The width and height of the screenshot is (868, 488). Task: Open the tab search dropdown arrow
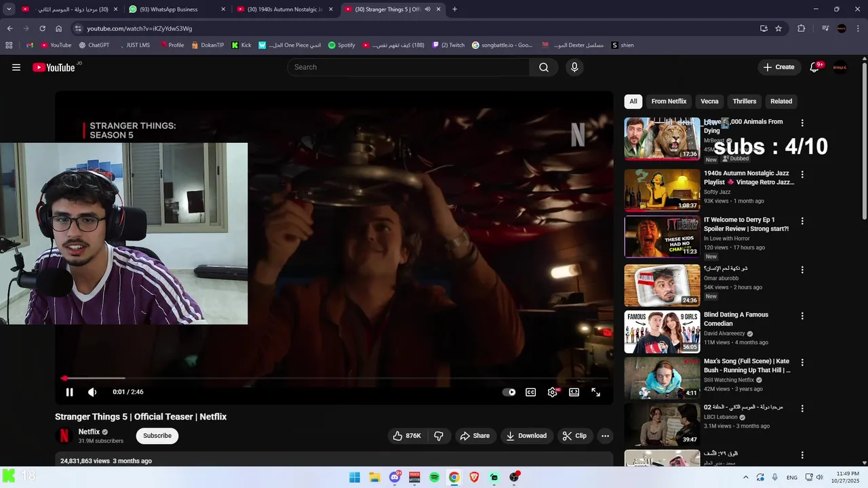pos(9,9)
